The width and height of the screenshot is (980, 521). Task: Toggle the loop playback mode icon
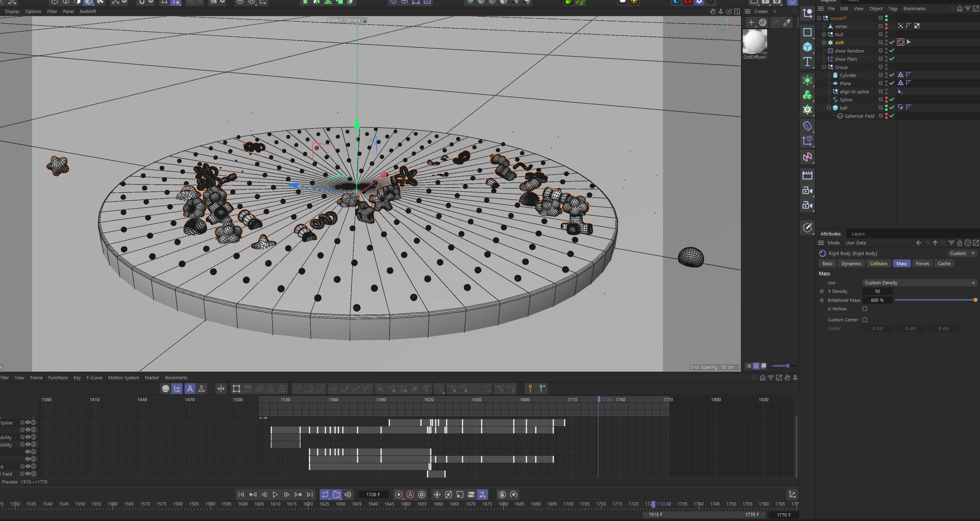[x=325, y=495]
